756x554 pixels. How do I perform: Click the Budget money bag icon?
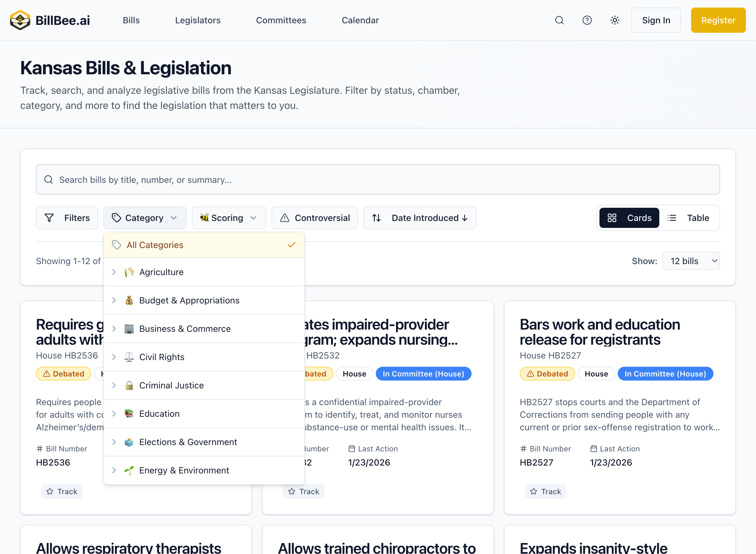(x=129, y=301)
